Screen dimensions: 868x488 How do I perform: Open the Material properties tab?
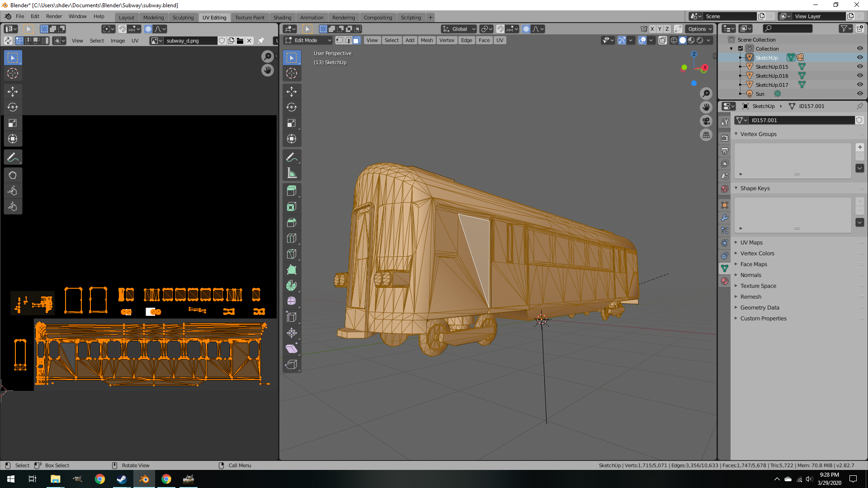(x=725, y=281)
